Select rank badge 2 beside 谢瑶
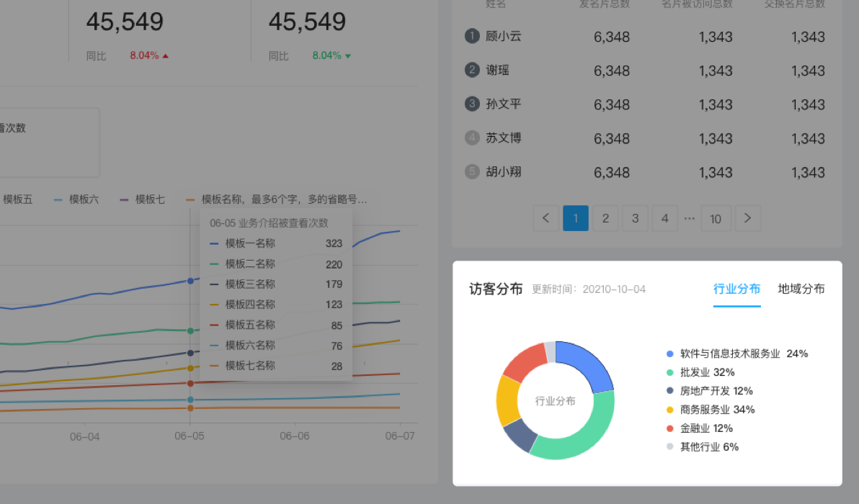The height and width of the screenshot is (504, 859). [x=472, y=70]
